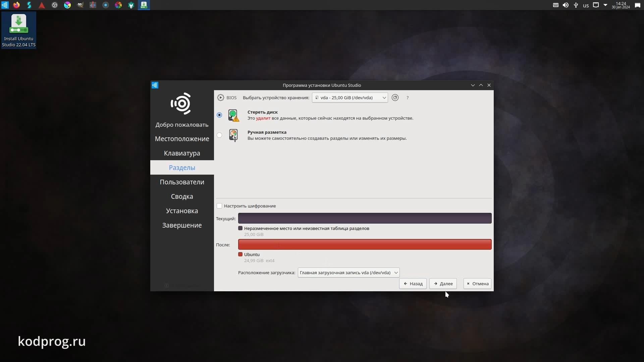Select 'Пользователи' step in sidebar
This screenshot has width=644, height=362.
pos(182,182)
